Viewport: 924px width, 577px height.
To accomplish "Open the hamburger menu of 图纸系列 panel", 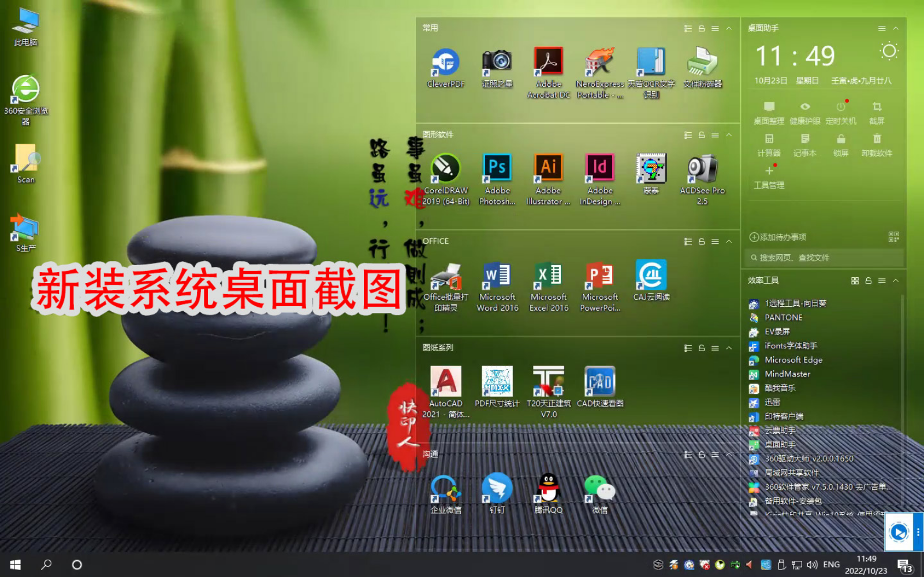I will (x=715, y=348).
